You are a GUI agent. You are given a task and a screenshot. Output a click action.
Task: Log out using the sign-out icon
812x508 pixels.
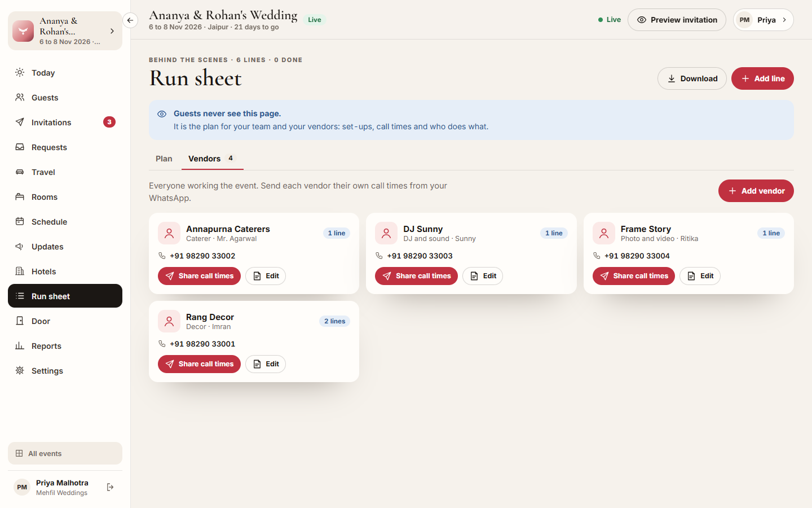(110, 487)
